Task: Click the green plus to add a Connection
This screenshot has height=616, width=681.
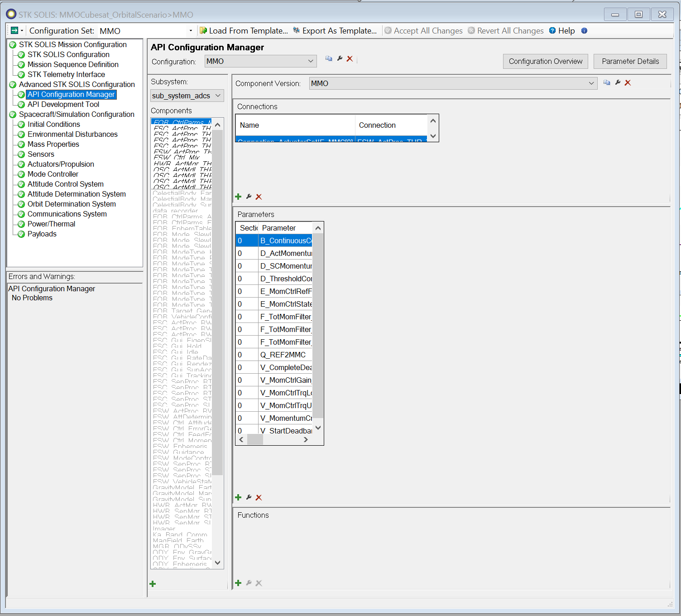Action: click(239, 197)
